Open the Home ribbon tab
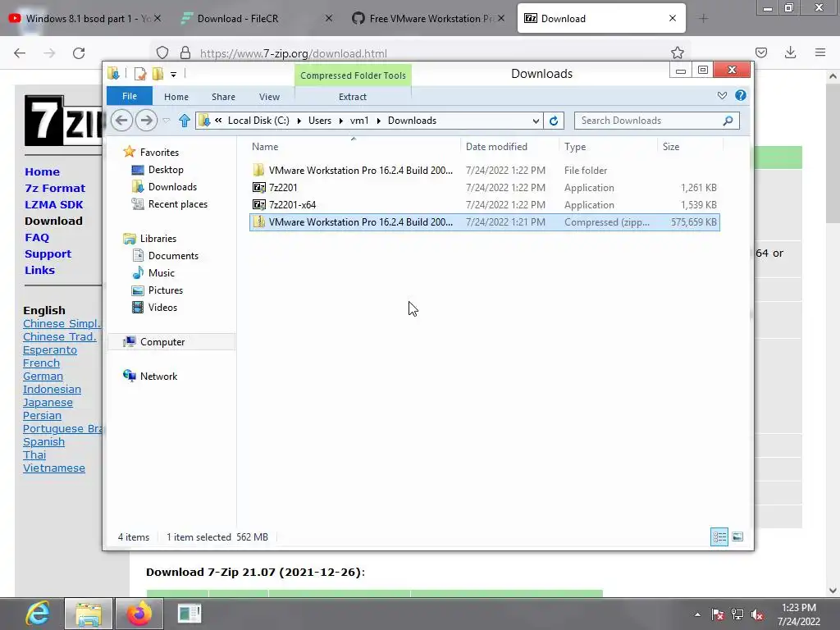 click(x=176, y=97)
